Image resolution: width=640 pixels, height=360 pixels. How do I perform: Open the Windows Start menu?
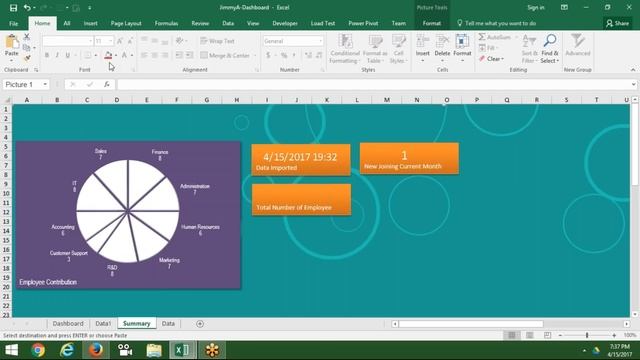[11, 350]
